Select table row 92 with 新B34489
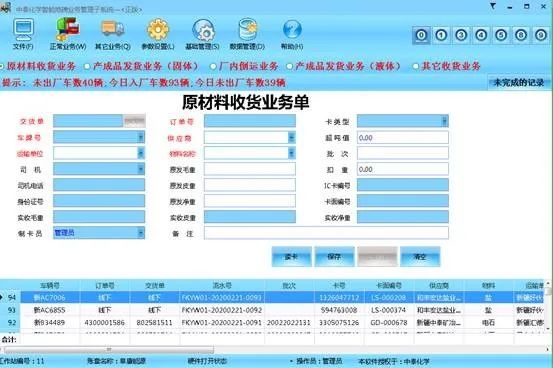Image resolution: width=553 pixels, height=368 pixels. (275, 322)
